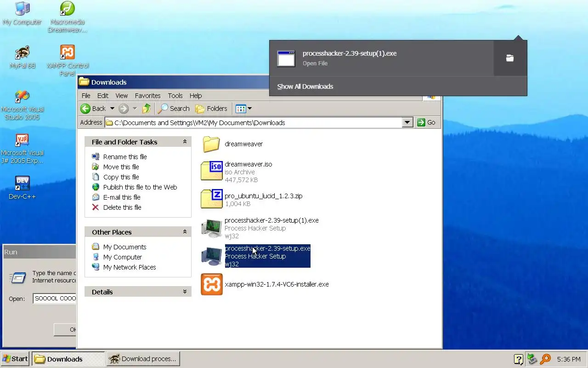Collapse the Other Places panel
Screen dimensions: 588x368
coord(185,232)
